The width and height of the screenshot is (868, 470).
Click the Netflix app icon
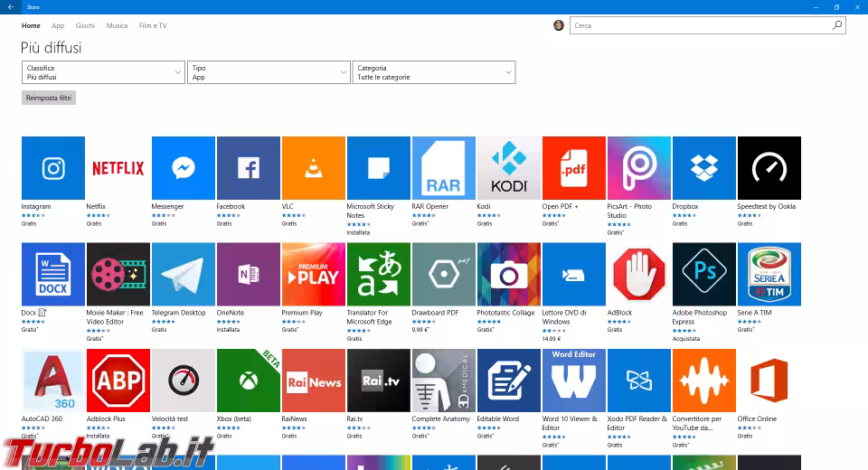pyautogui.click(x=118, y=168)
